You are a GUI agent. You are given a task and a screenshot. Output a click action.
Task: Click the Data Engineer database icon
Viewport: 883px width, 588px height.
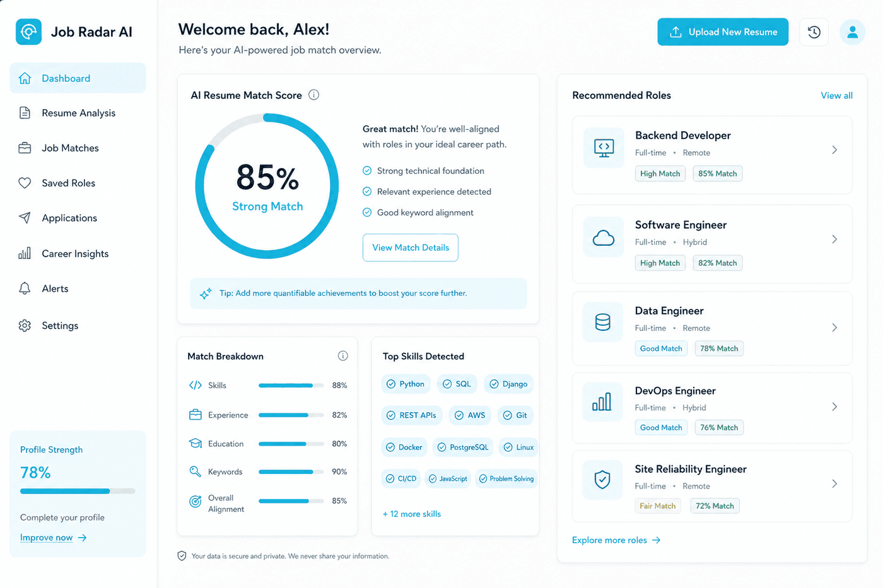click(x=603, y=322)
